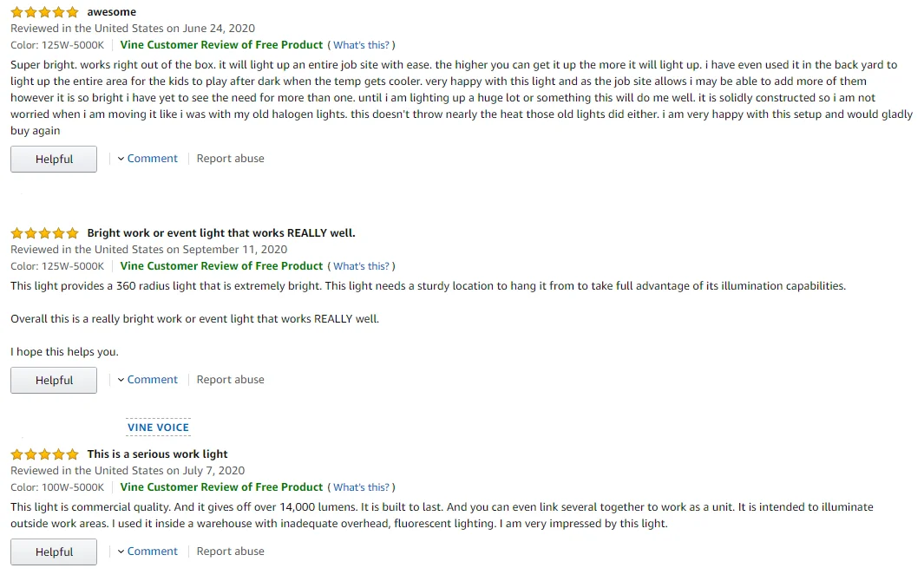Report abuse on the commercial quality light review
This screenshot has width=924, height=581.
tap(230, 552)
